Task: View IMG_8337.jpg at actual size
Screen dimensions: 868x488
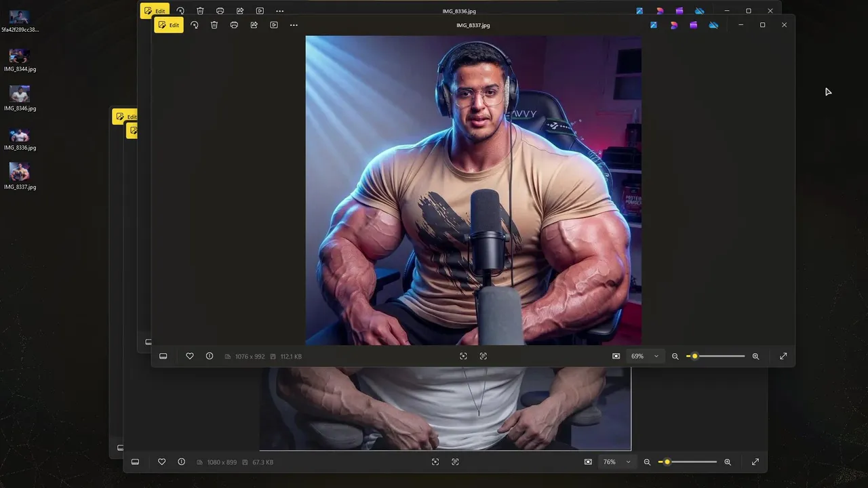Action: pyautogui.click(x=483, y=357)
